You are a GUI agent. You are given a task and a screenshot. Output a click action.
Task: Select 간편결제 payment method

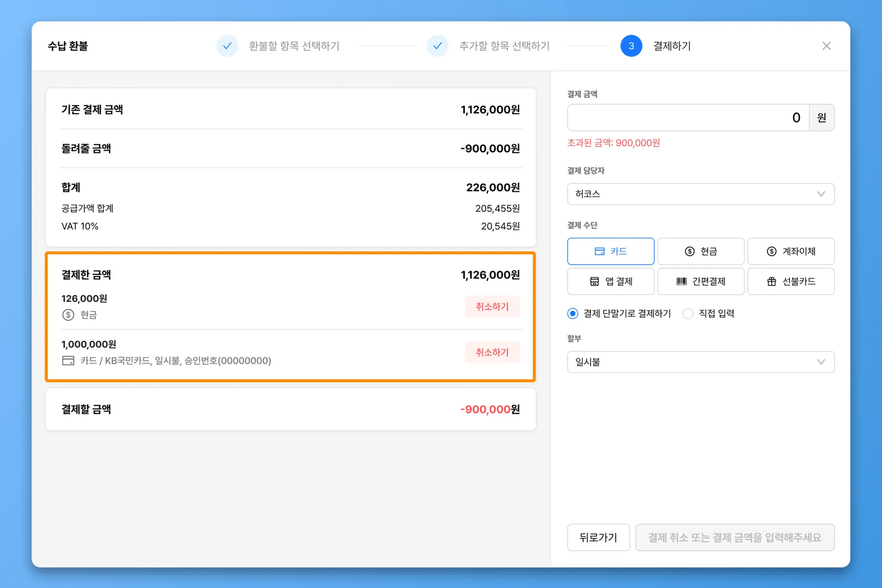click(x=701, y=281)
